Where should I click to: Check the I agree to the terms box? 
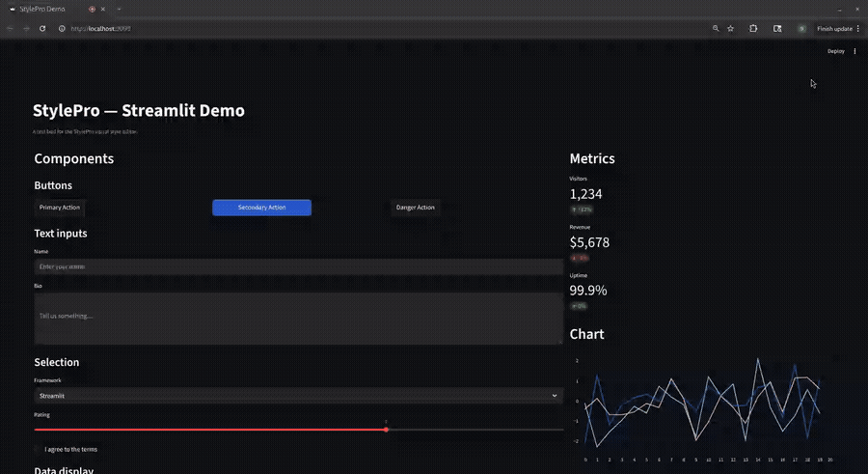[38, 449]
